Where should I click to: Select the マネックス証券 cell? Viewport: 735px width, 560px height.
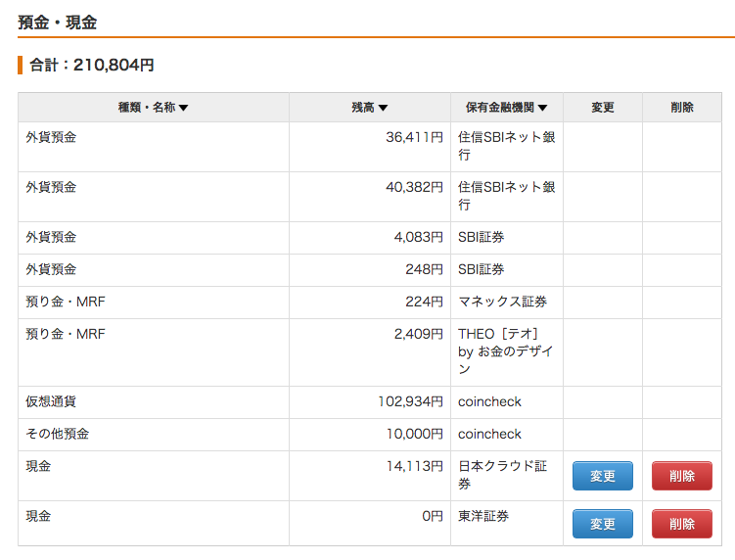pos(507,303)
